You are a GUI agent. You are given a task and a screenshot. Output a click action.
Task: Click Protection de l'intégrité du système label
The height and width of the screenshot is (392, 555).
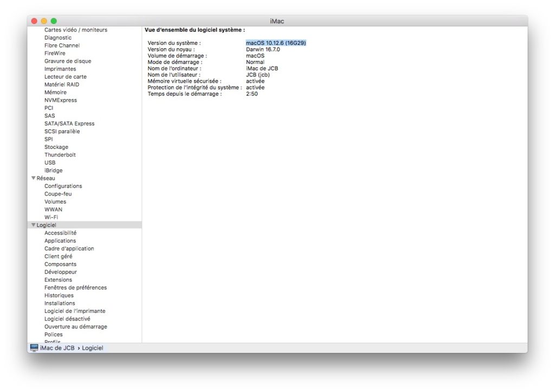tap(195, 87)
